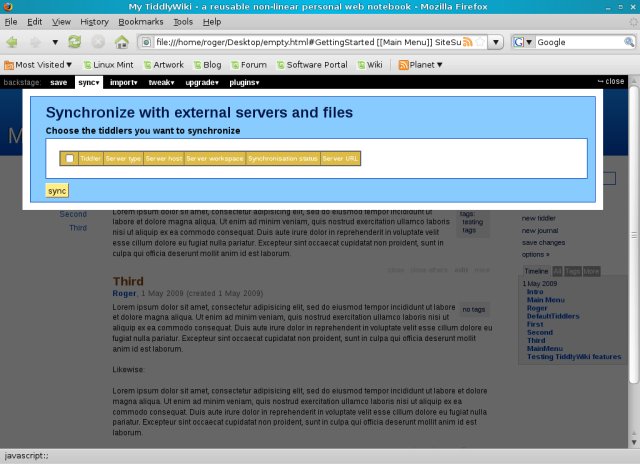
Task: Open the address bar history dropdown
Action: pyautogui.click(x=496, y=42)
